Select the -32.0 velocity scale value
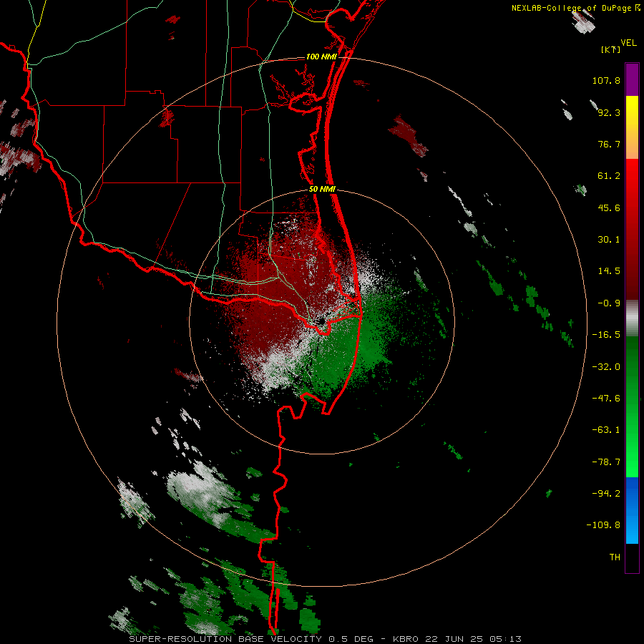The image size is (644, 644). pyautogui.click(x=606, y=367)
